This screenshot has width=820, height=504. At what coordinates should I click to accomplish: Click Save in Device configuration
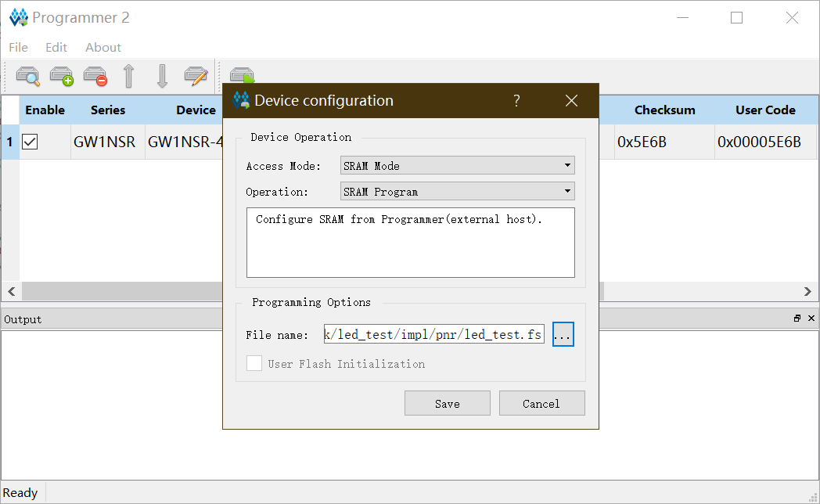pyautogui.click(x=448, y=404)
